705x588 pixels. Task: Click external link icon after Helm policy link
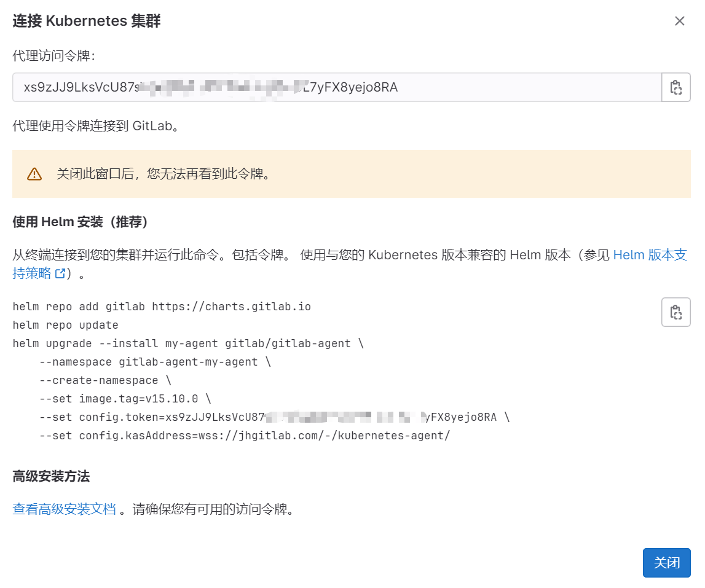pos(60,274)
